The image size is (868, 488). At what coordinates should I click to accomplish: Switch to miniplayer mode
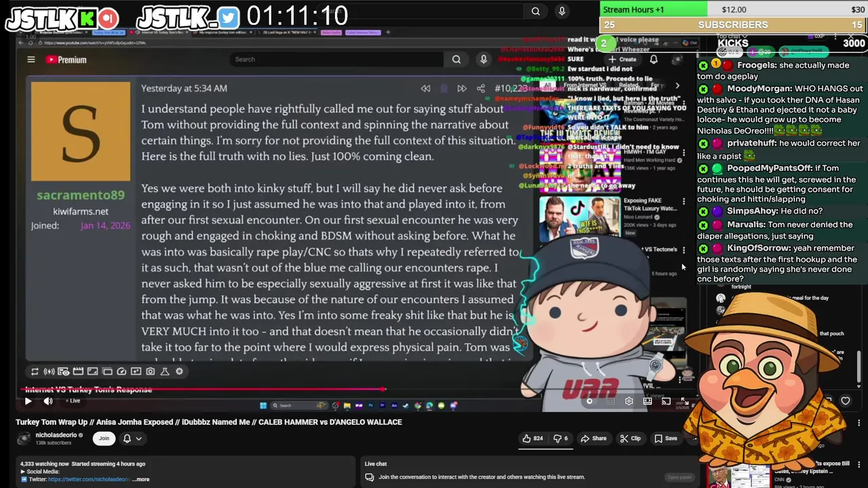648,401
